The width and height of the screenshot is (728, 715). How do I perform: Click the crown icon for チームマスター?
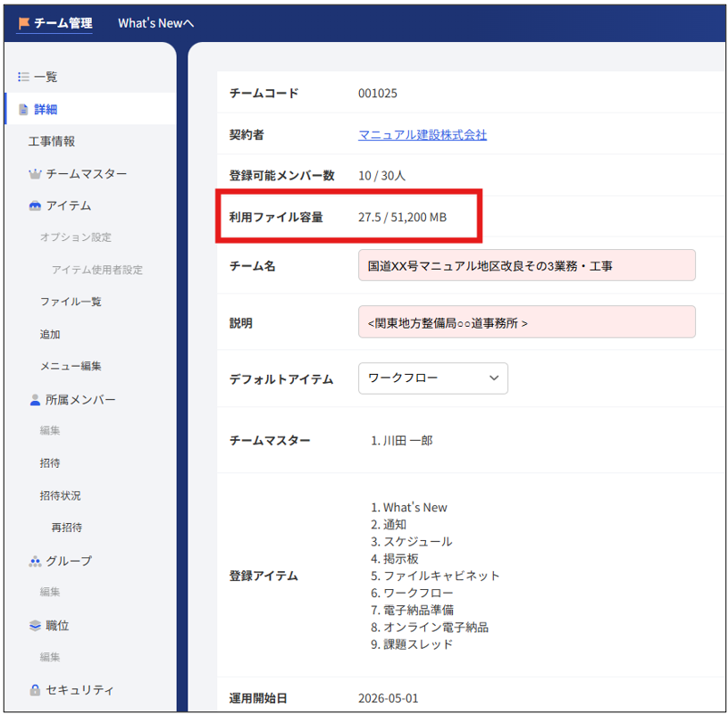[35, 174]
